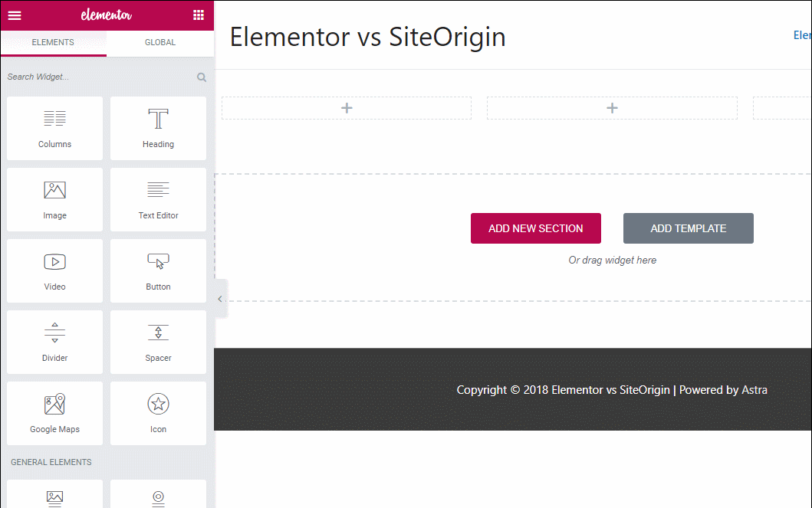812x508 pixels.
Task: Select the Text Editor widget
Action: click(x=158, y=200)
